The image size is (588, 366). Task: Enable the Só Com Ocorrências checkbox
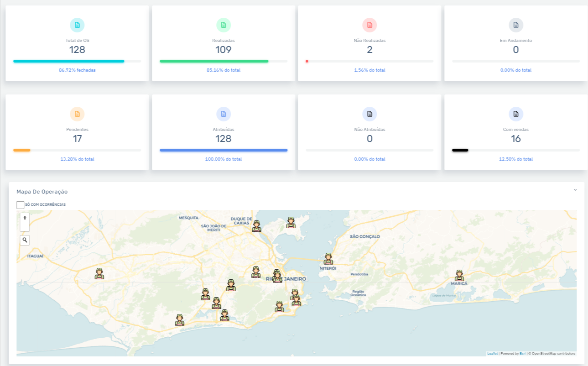pos(20,205)
